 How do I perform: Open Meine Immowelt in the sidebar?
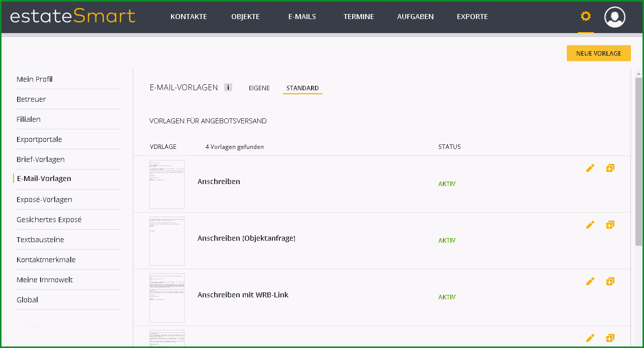[45, 280]
